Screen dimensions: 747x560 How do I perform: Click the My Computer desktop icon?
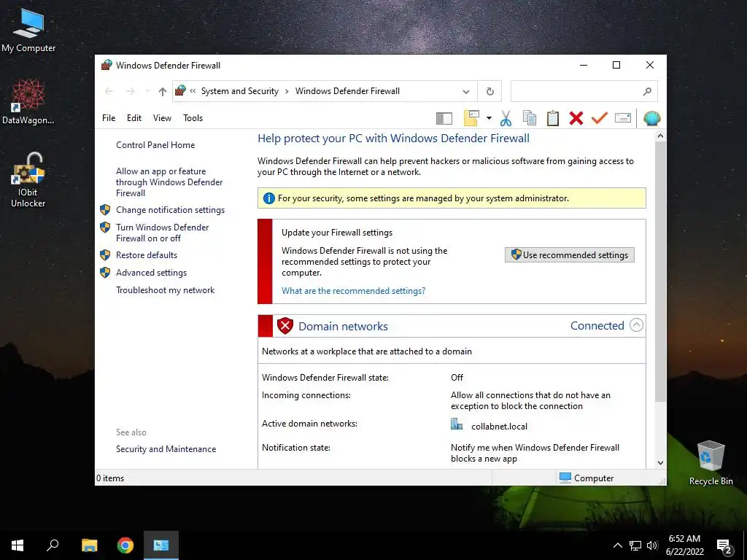(28, 31)
